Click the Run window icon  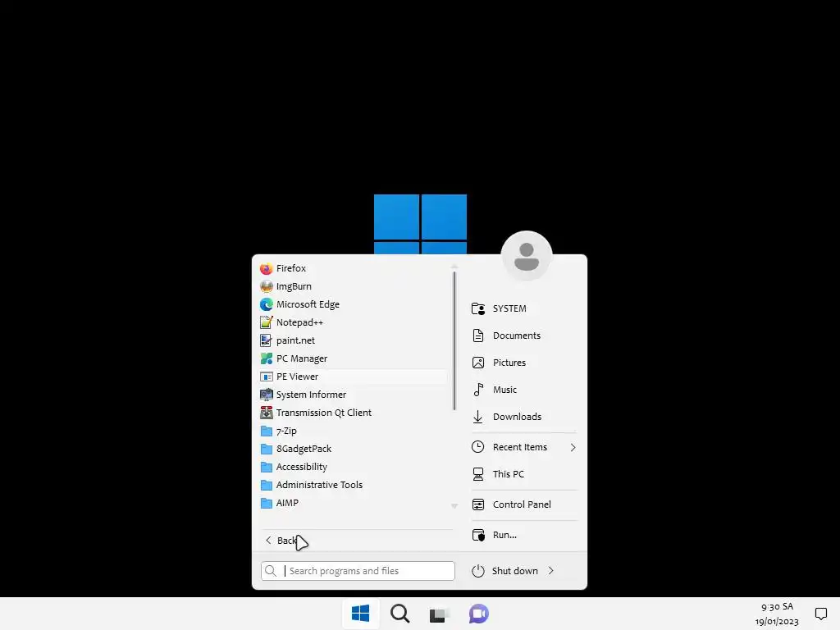(478, 535)
